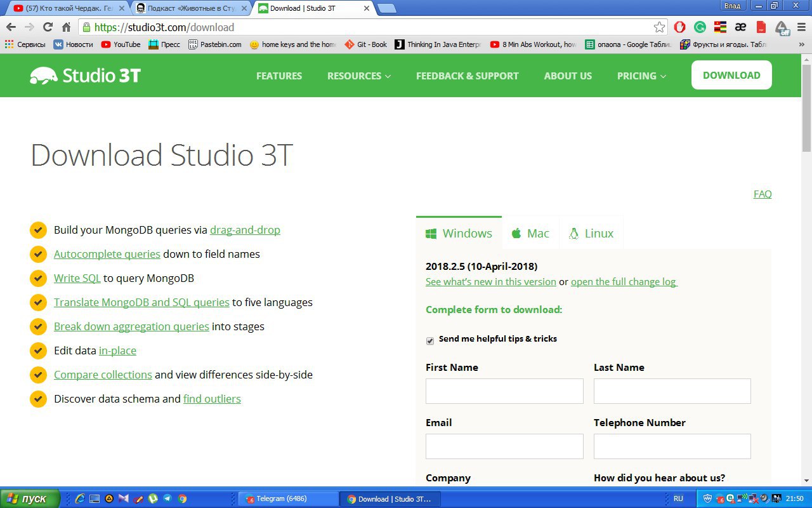Open Feedback & Support
This screenshot has height=508, width=812.
pos(468,76)
